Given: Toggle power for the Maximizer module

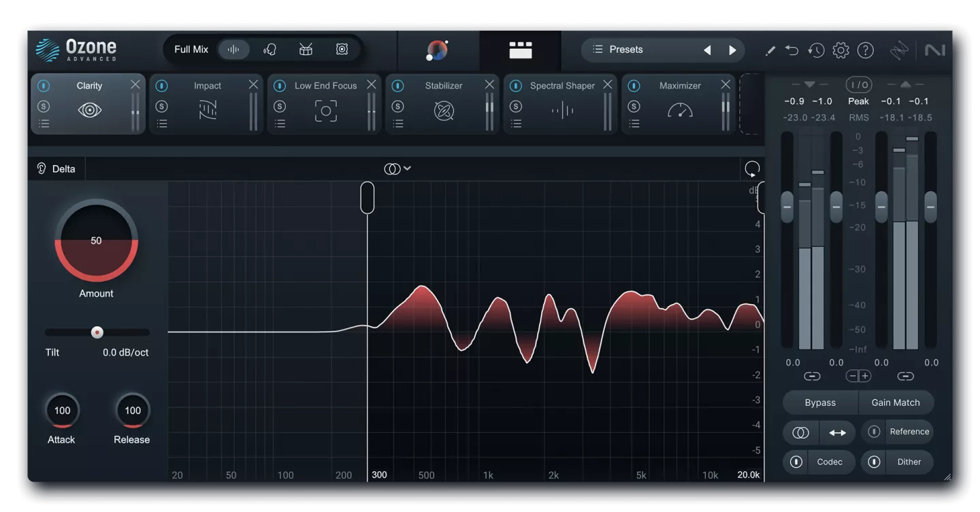Looking at the screenshot, I should [x=634, y=86].
